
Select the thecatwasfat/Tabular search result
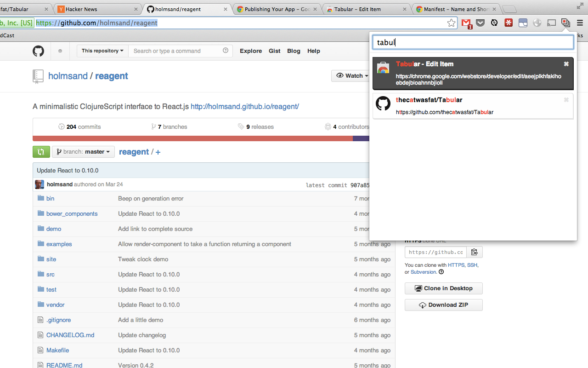pyautogui.click(x=473, y=106)
